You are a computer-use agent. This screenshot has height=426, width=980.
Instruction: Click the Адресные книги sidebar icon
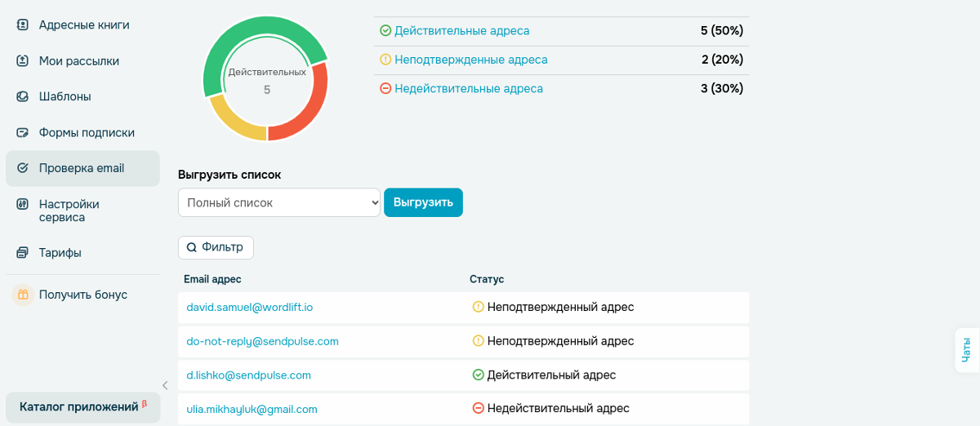click(x=23, y=24)
